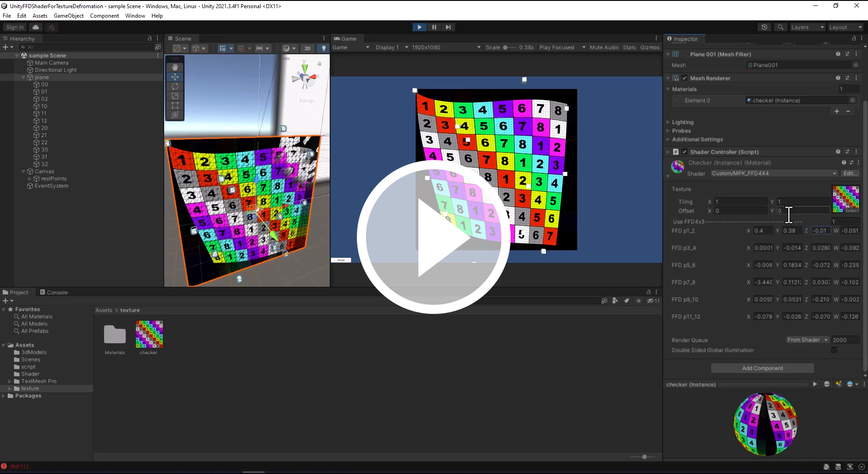Click the Scene orientation gizmo
The height and width of the screenshot is (474, 868).
(x=305, y=78)
